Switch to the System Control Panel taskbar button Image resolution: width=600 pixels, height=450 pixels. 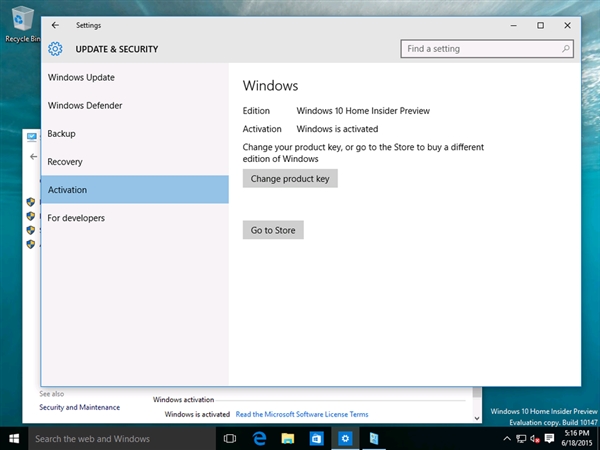pos(374,439)
